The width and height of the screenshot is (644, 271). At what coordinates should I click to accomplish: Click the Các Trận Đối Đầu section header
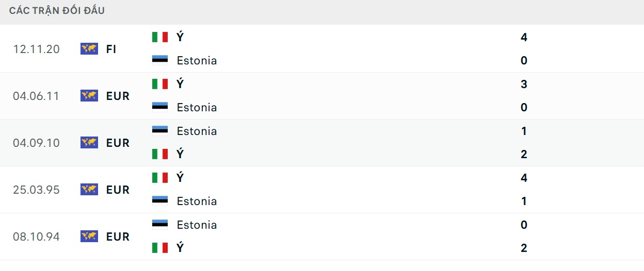click(57, 11)
